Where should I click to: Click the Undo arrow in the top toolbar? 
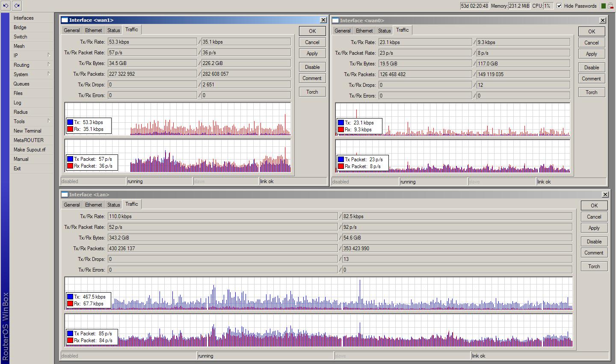tap(5, 6)
